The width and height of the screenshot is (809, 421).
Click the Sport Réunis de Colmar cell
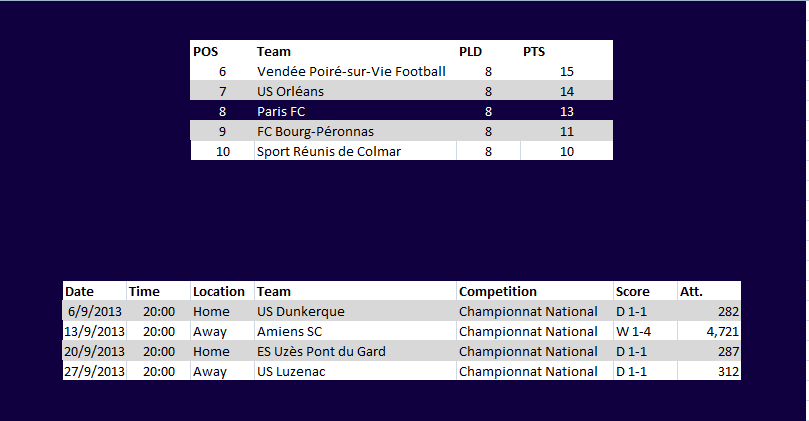(x=355, y=151)
